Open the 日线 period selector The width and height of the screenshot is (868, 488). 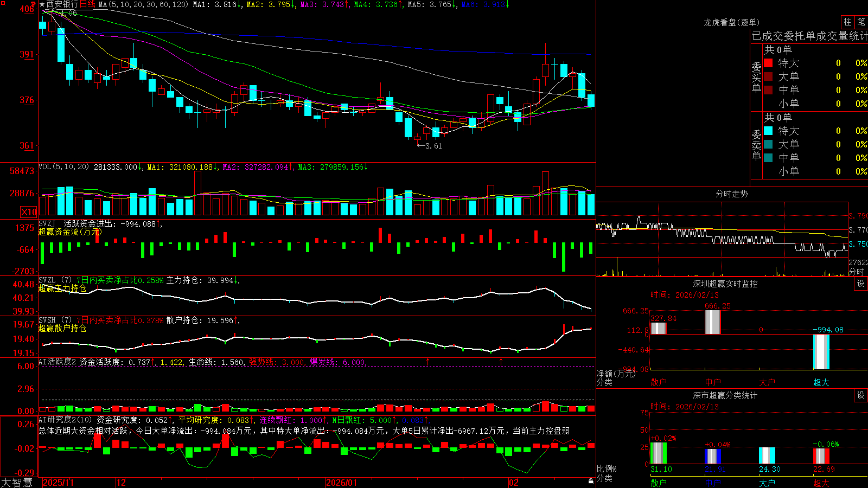point(87,4)
